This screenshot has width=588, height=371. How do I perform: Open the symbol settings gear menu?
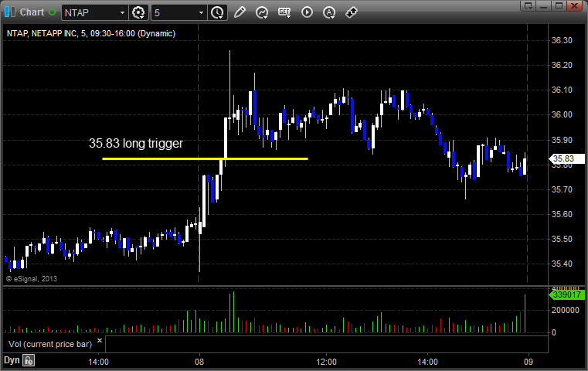[138, 13]
